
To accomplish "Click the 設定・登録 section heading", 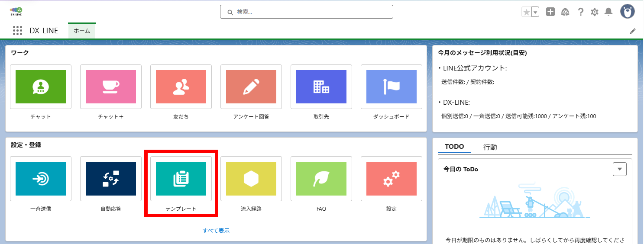I will tap(26, 145).
